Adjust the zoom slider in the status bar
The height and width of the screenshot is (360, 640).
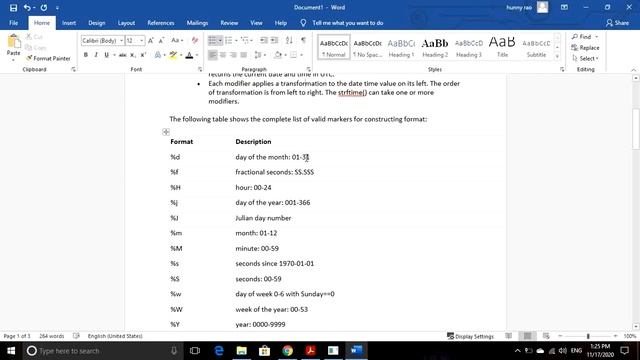tap(588, 336)
